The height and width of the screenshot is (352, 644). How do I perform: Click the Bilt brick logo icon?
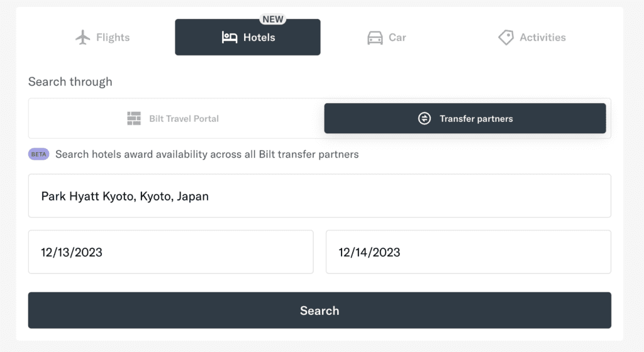coord(134,118)
